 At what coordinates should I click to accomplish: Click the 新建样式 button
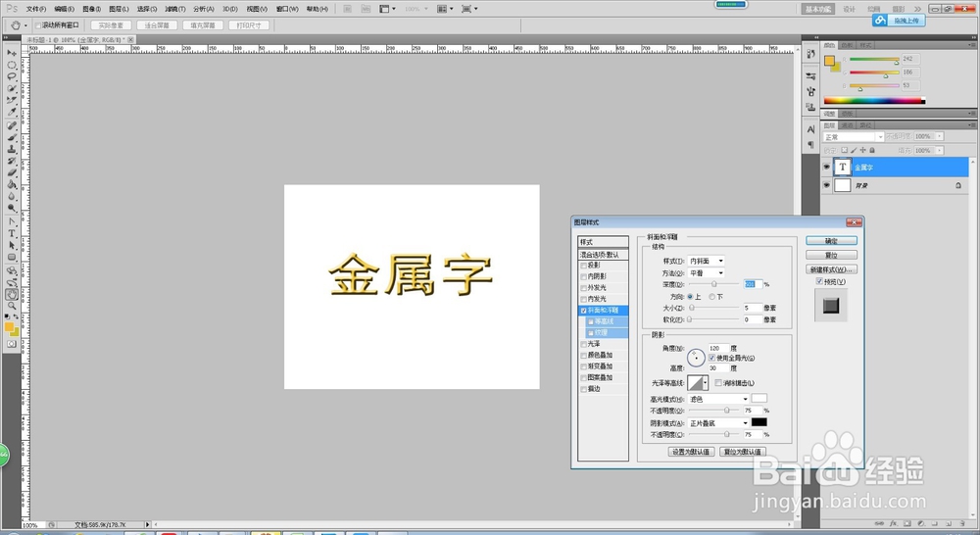click(x=831, y=269)
